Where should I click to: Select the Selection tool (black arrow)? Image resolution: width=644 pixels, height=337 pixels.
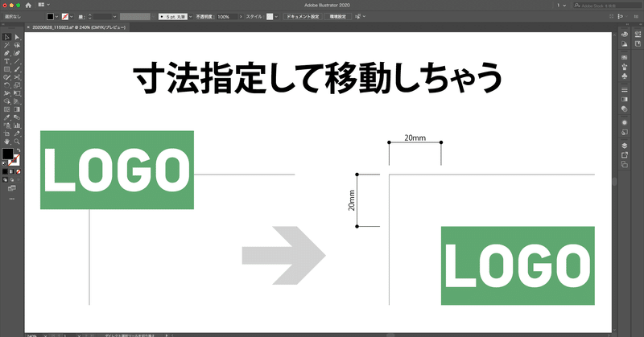pyautogui.click(x=6, y=37)
